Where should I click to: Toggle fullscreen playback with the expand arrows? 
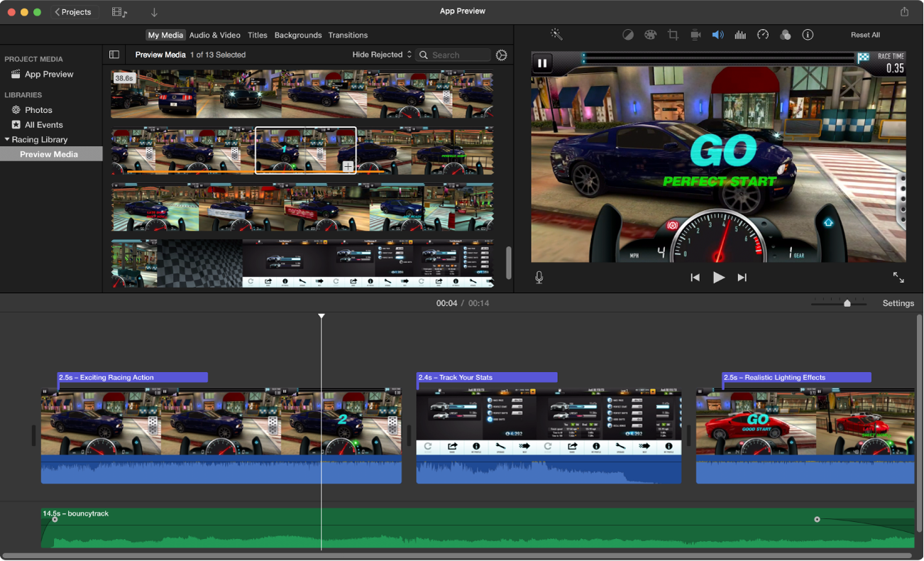pos(898,278)
